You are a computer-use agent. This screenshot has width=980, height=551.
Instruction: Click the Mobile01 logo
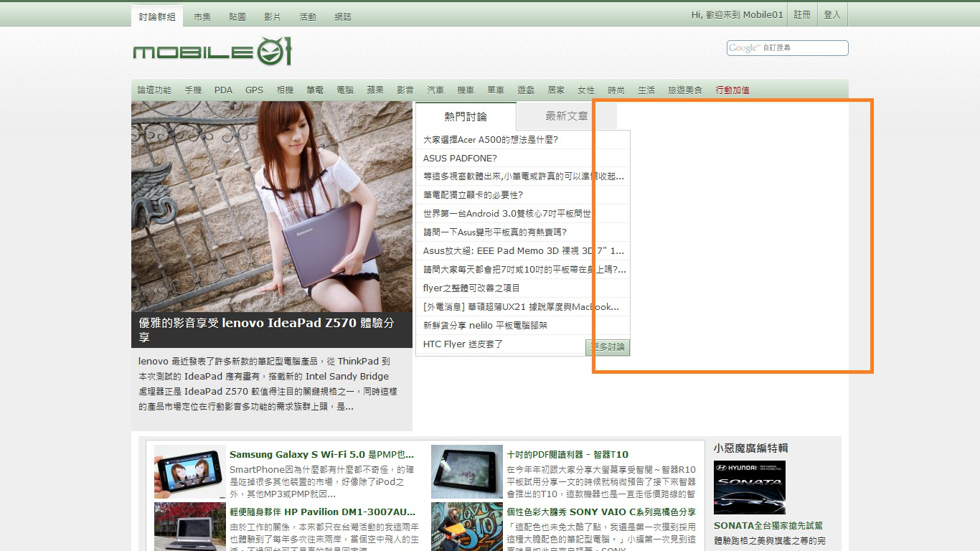coord(212,51)
